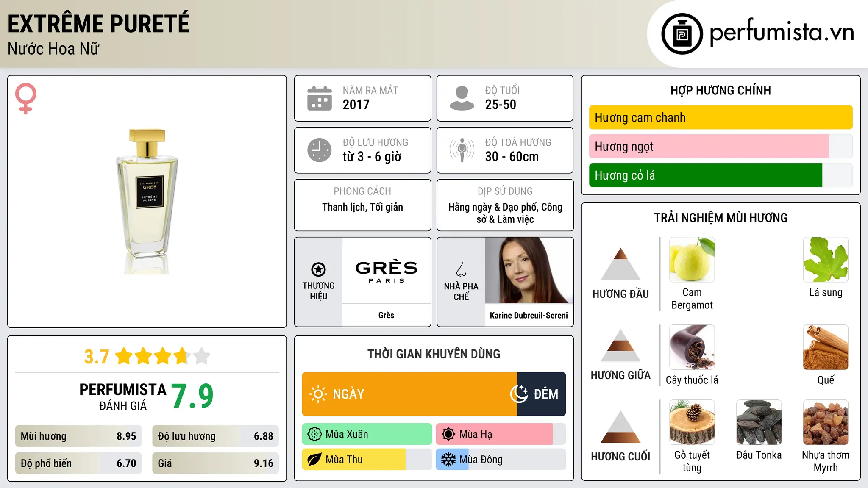This screenshot has width=868, height=488.
Task: Click the person icon beside Độ tuổi
Action: (462, 98)
